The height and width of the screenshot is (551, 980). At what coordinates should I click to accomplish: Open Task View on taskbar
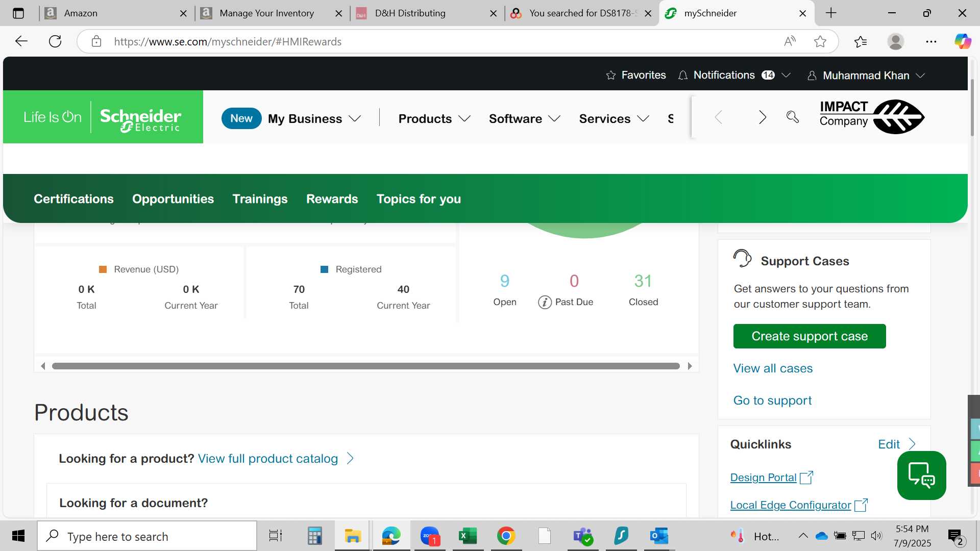point(276,536)
